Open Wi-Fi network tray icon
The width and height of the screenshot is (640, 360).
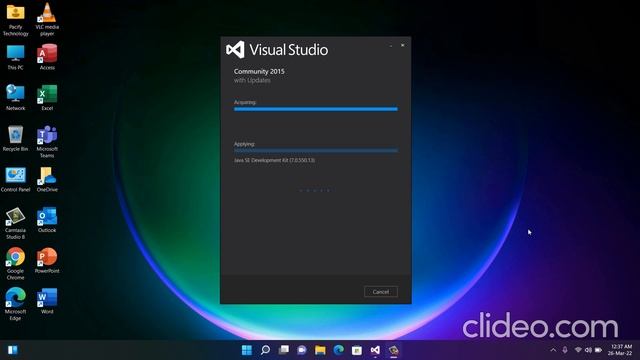coord(578,350)
